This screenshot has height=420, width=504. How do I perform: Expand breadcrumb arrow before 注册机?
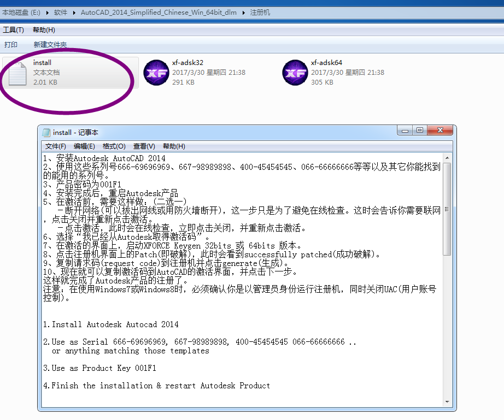click(x=243, y=13)
